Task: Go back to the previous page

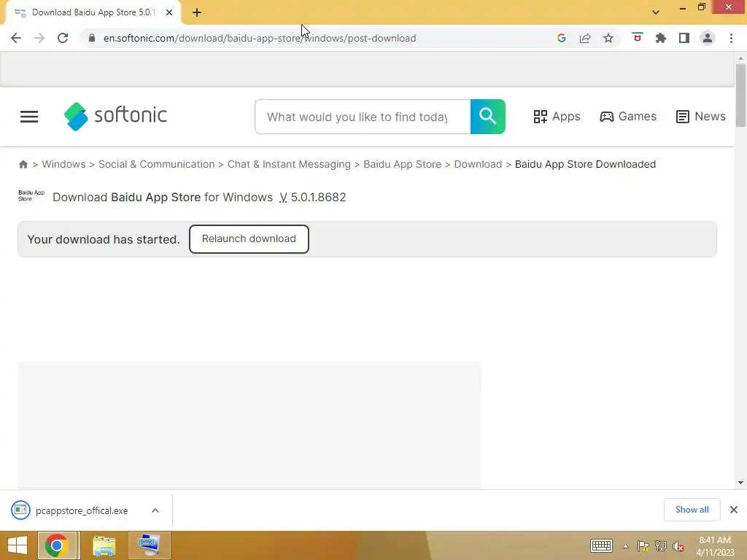Action: [x=16, y=38]
